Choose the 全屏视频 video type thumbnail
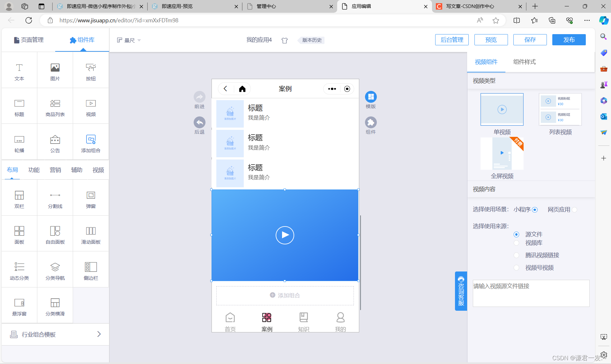Image resolution: width=611 pixels, height=364 pixels. (x=502, y=153)
